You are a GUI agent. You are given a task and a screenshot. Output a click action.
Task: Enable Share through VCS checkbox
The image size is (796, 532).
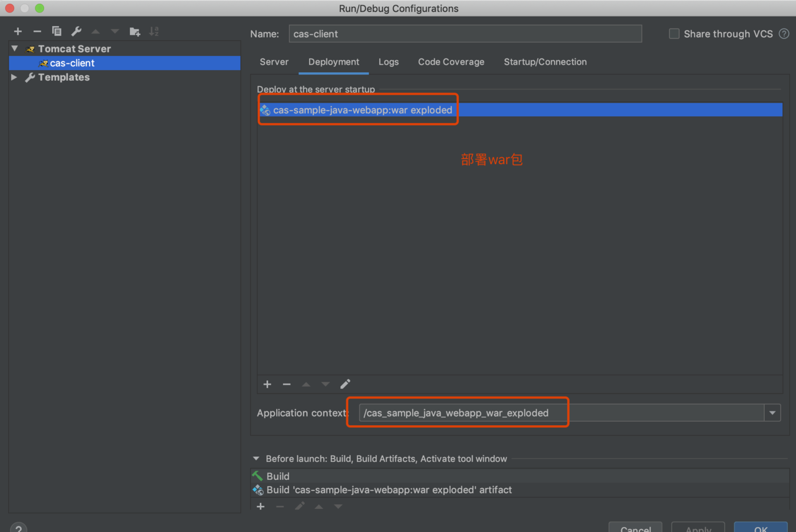point(674,34)
